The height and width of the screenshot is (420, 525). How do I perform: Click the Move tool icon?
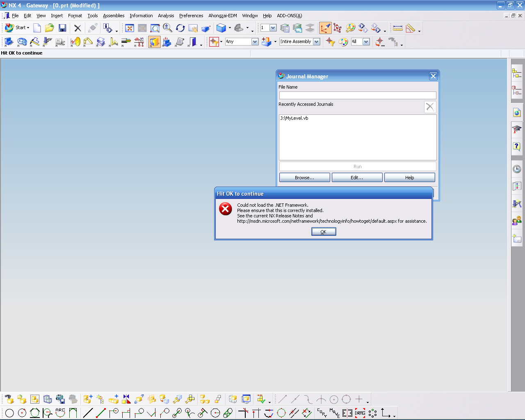[335, 413]
